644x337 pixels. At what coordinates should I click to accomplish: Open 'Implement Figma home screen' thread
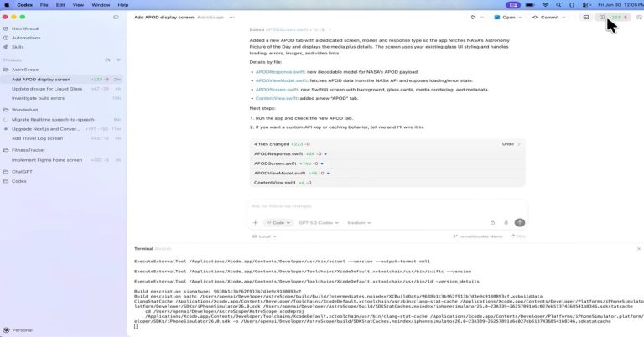tap(62, 160)
